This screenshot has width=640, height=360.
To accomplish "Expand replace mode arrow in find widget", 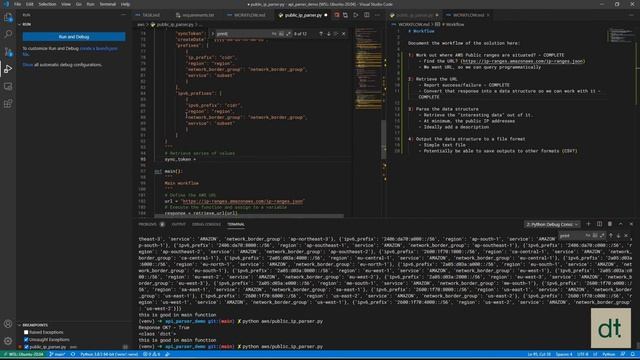I will pyautogui.click(x=213, y=34).
